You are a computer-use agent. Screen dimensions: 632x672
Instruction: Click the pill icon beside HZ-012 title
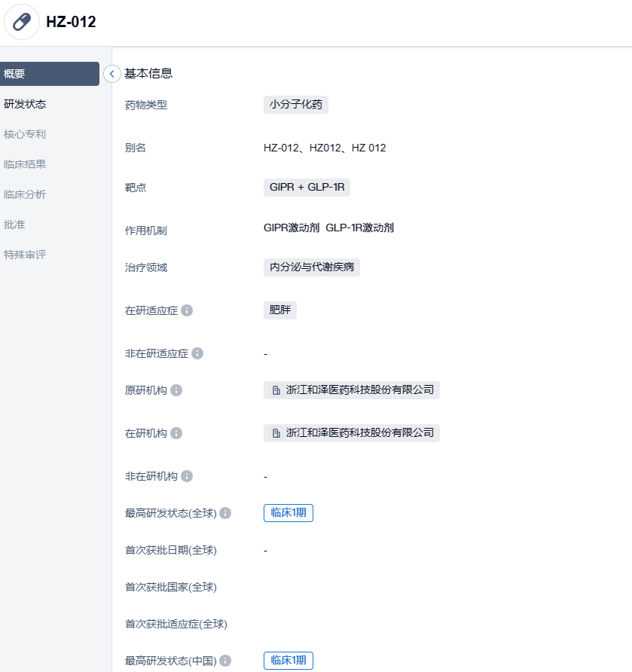click(22, 22)
